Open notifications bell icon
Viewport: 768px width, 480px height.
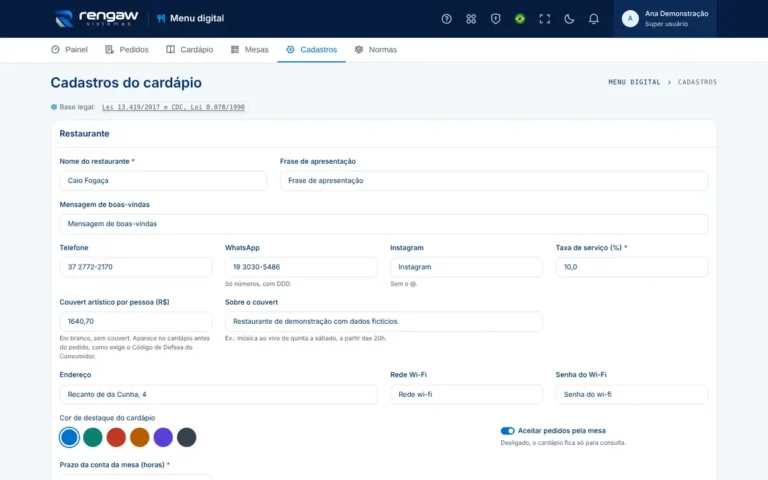(593, 19)
